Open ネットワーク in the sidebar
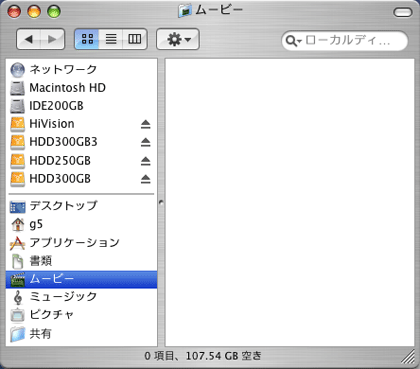 pos(81,70)
